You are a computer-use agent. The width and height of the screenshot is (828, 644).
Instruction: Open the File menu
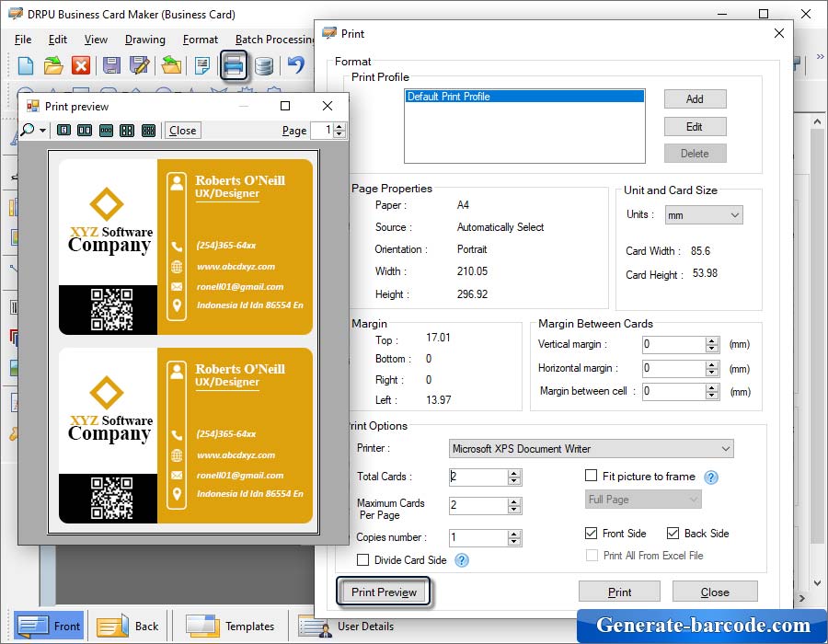click(x=23, y=40)
